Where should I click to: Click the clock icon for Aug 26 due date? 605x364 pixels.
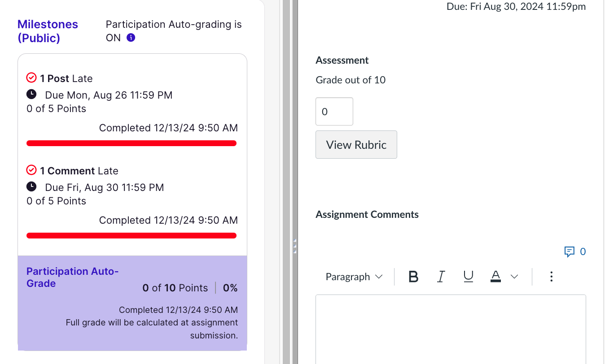click(31, 95)
